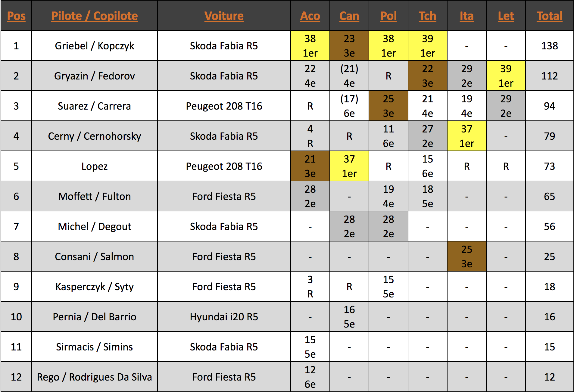The height and width of the screenshot is (392, 574).
Task: Click Cerny's yellow 37 1er Ita cell
Action: click(467, 136)
